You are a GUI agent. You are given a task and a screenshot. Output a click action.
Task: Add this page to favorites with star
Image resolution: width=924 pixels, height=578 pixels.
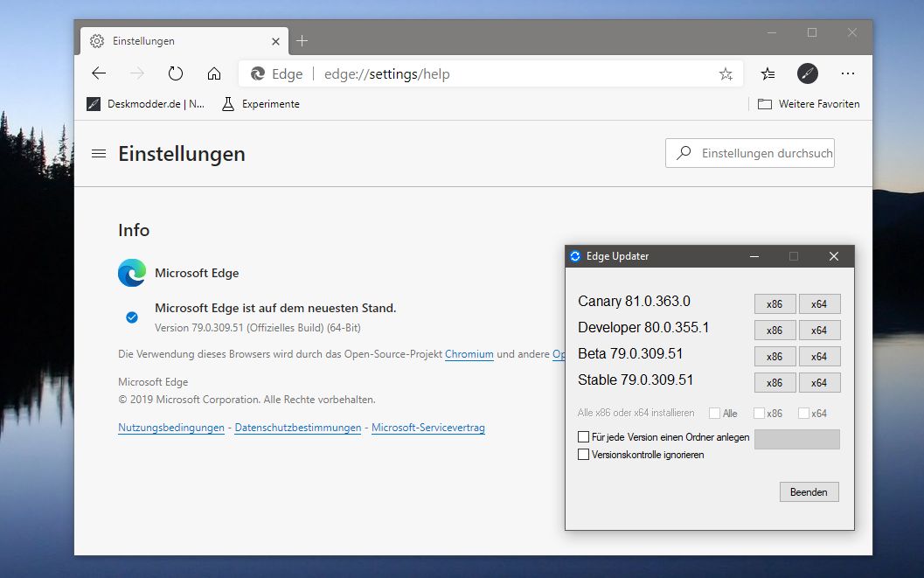[726, 73]
